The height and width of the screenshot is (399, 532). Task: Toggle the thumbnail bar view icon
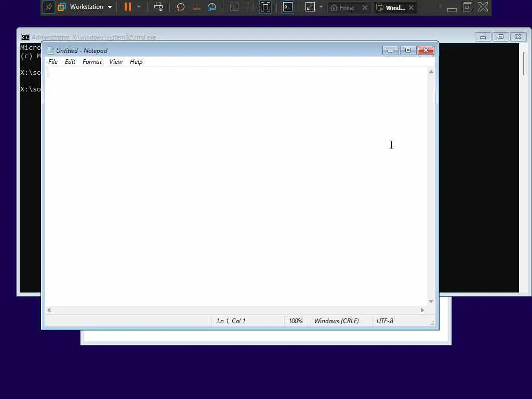point(250,7)
